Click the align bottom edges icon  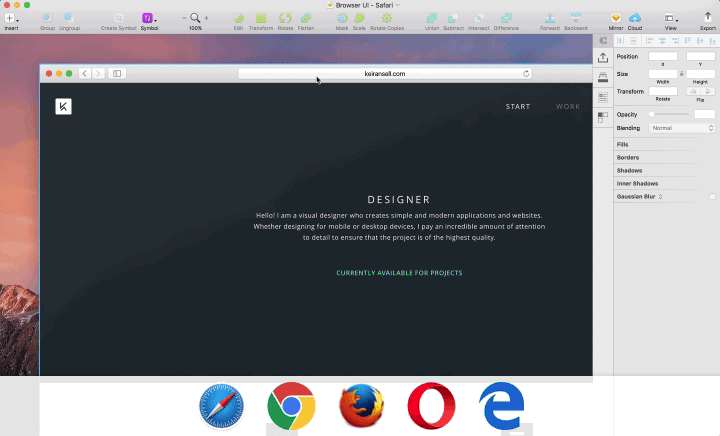(x=712, y=41)
